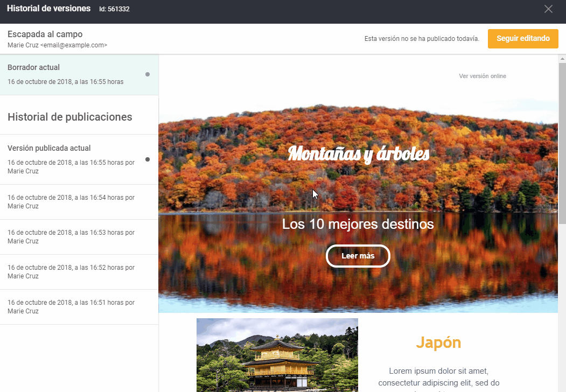Click the Los 10 mejores destinos text
Viewport: 566px width, 392px height.
tap(358, 224)
